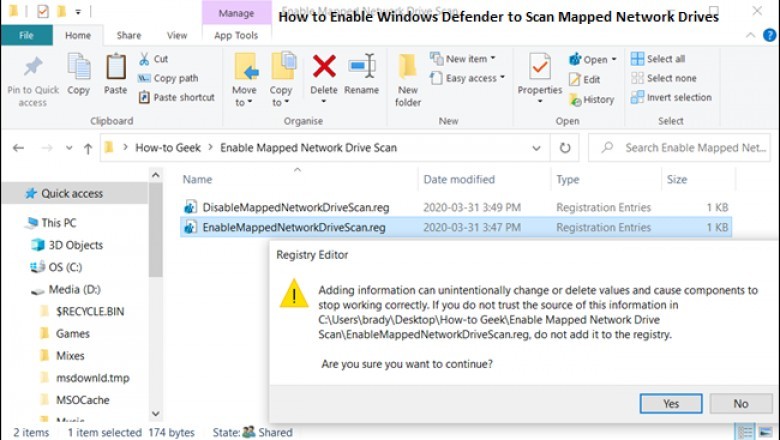
Task: Open Mixes folder in sidebar
Action: [x=70, y=356]
